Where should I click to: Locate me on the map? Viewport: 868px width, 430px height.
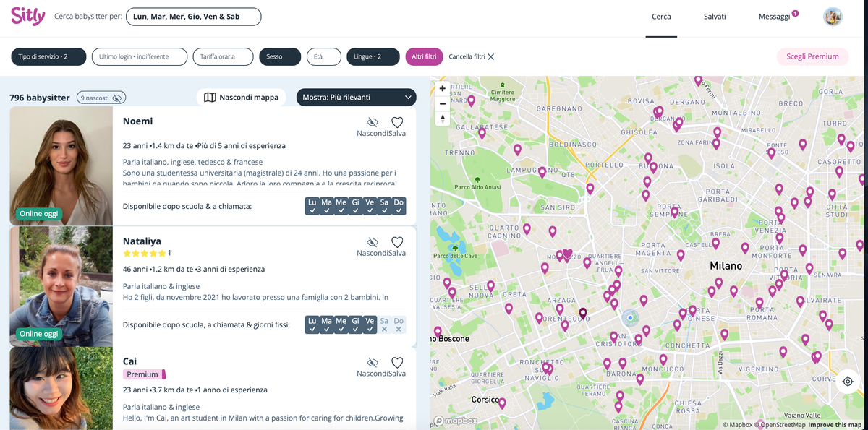click(848, 382)
